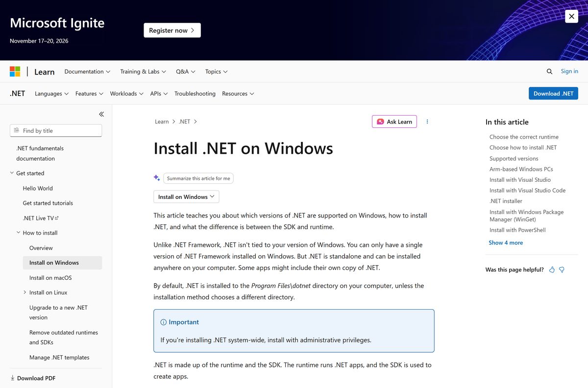Click the Download .NET button
The image size is (588, 388).
(x=553, y=94)
